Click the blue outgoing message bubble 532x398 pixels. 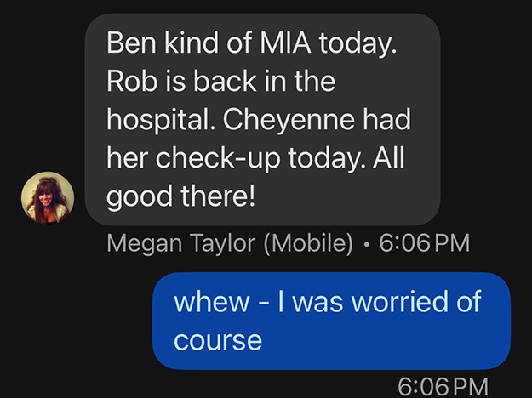point(331,320)
